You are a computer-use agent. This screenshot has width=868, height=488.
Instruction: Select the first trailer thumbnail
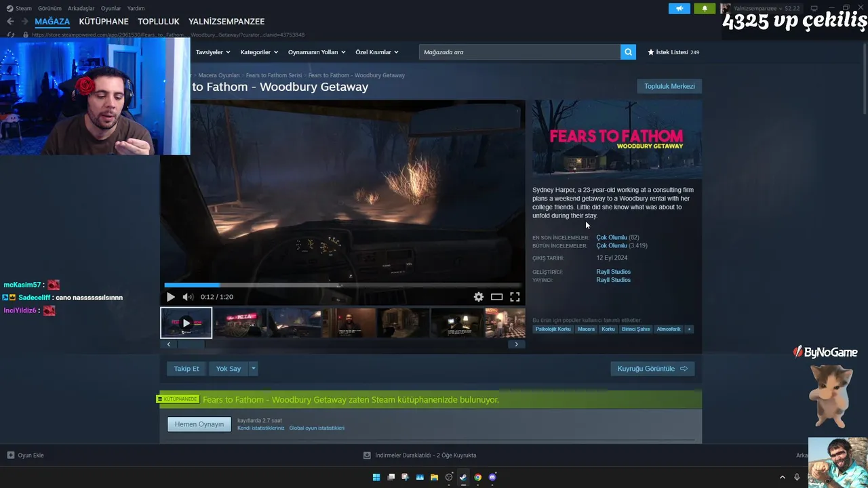(186, 323)
